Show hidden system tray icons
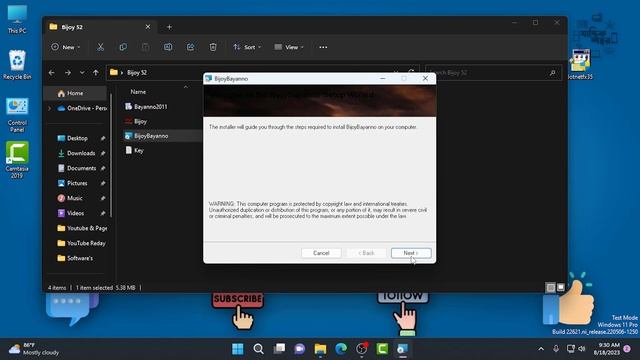 tap(541, 349)
